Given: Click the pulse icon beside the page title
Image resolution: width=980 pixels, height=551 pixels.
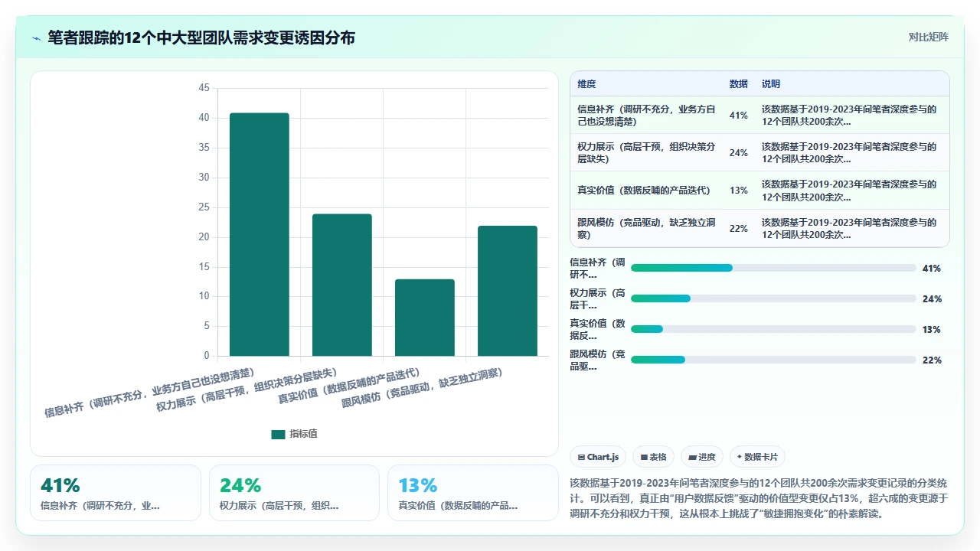Looking at the screenshot, I should point(36,37).
